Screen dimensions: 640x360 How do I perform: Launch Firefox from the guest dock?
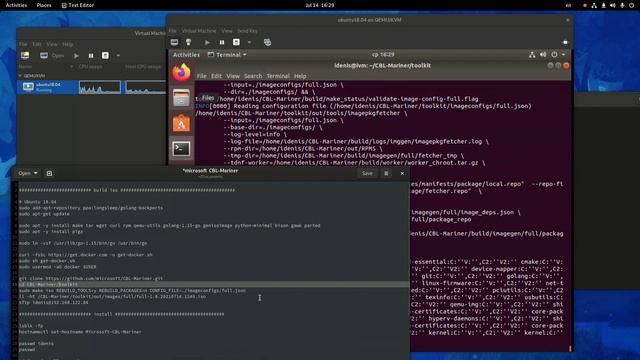(x=181, y=73)
